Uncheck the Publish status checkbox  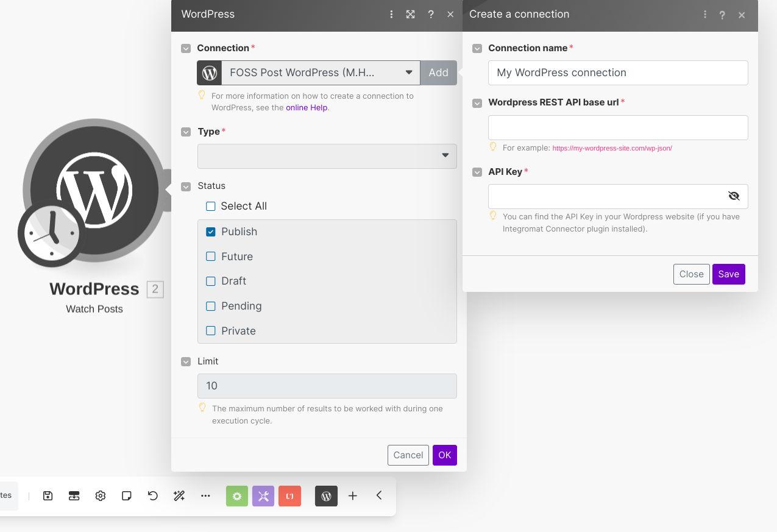point(211,232)
